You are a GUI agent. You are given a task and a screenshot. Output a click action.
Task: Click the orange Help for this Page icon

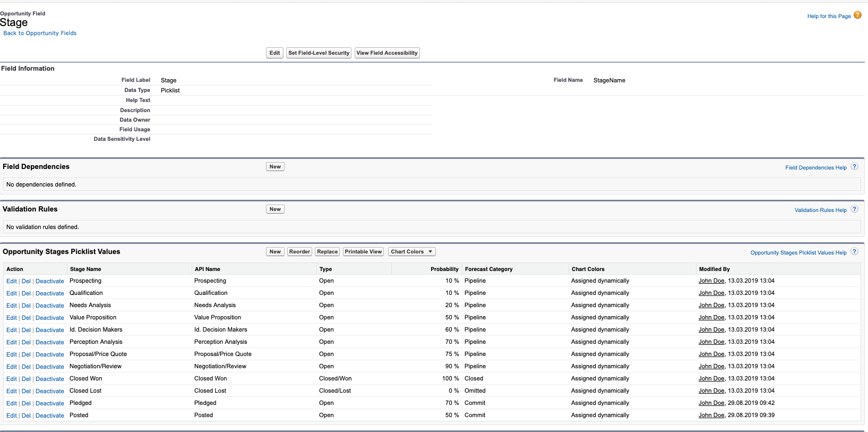[857, 15]
